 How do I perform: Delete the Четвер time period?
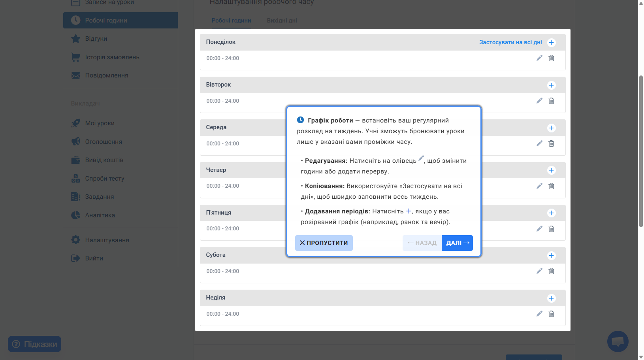[551, 186]
